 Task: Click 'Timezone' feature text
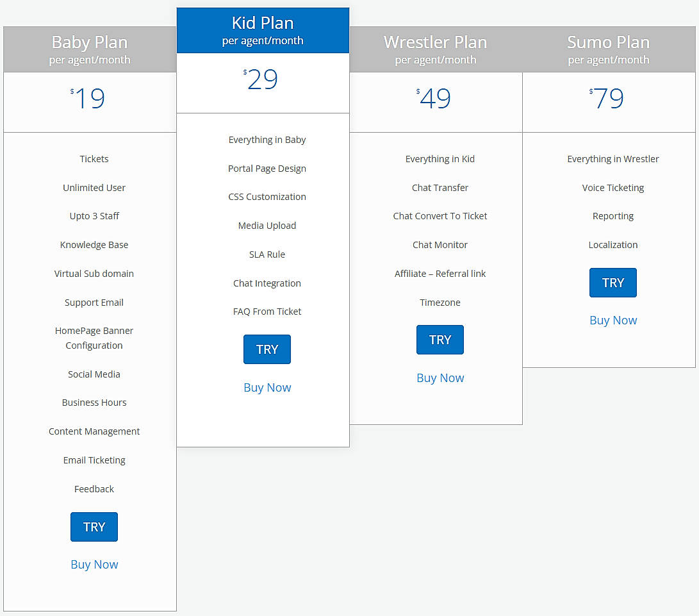(440, 303)
